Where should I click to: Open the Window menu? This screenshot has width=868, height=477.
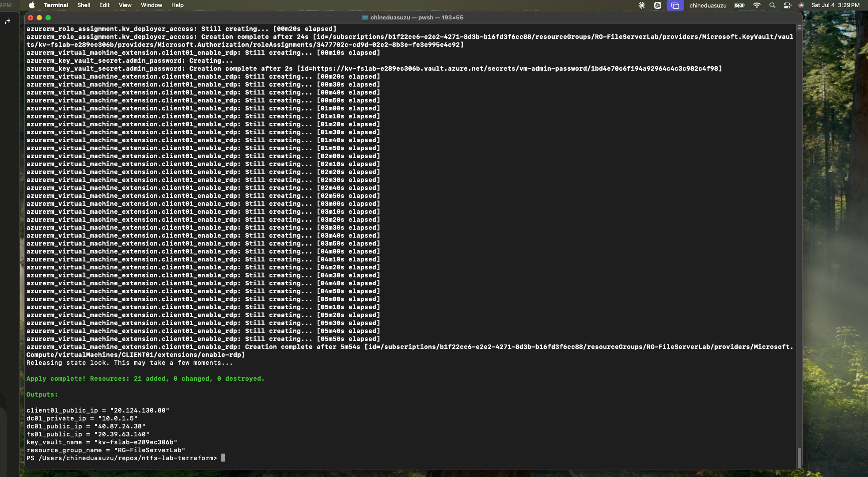152,5
